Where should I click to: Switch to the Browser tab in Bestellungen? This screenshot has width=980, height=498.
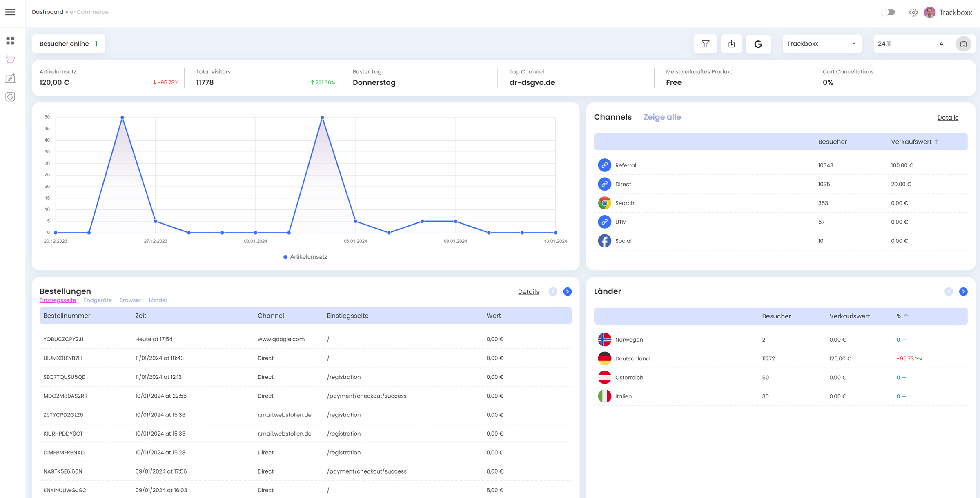pyautogui.click(x=130, y=300)
